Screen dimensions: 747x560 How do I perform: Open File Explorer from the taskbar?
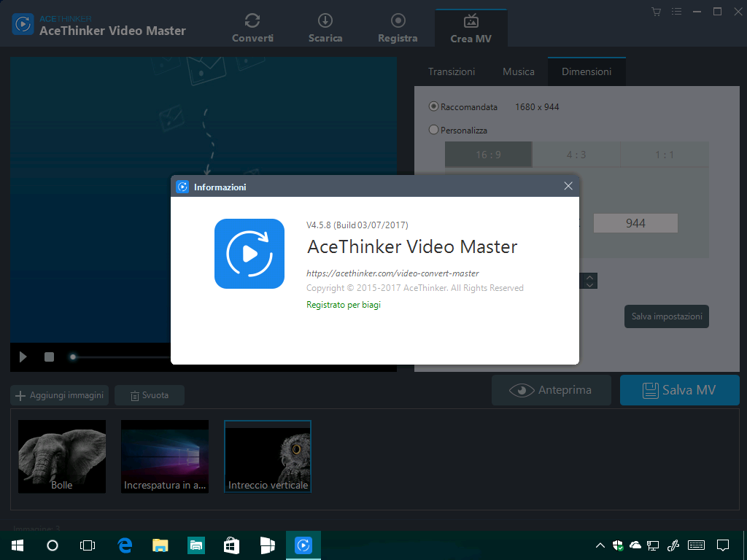160,545
